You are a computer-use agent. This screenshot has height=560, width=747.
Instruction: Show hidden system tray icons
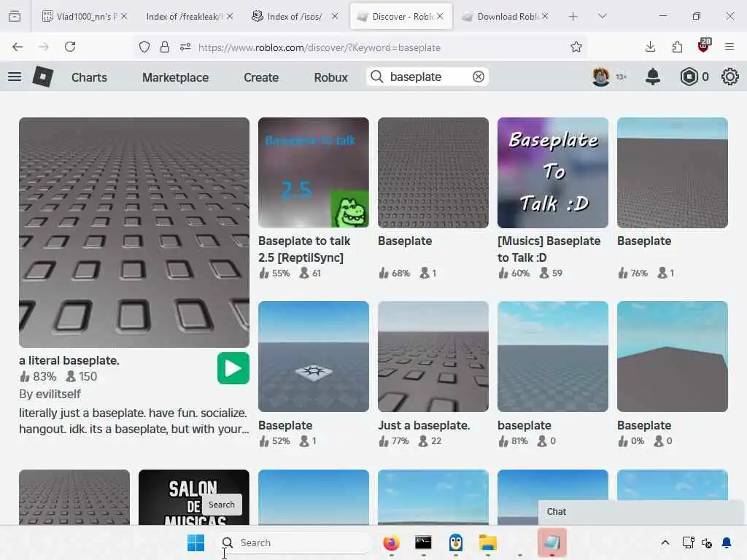pyautogui.click(x=665, y=542)
